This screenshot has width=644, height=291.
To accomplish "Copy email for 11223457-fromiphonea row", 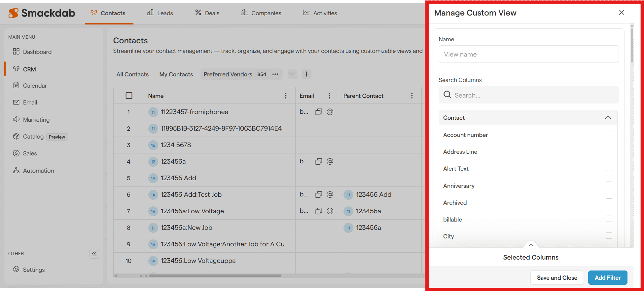I will (319, 112).
